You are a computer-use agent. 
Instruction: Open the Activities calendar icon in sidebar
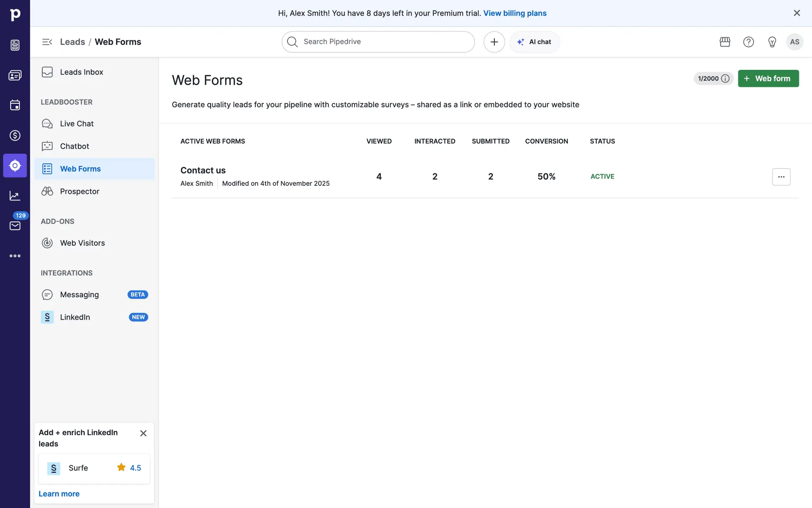coord(15,105)
